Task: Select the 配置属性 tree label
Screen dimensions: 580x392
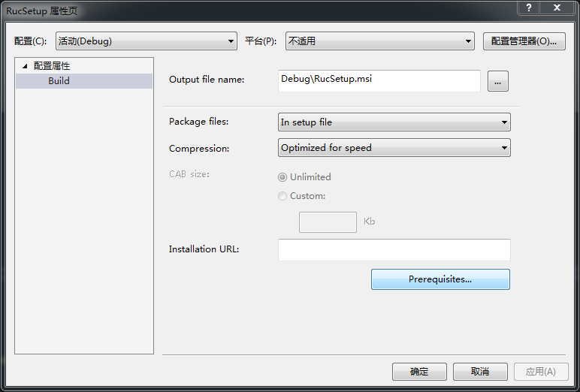Action: tap(52, 66)
